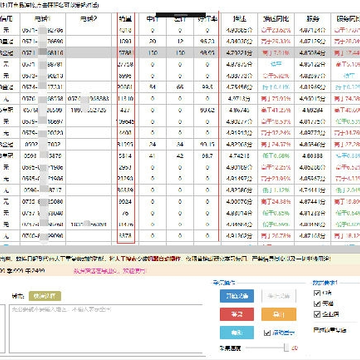
Task: Toggle the first checkbox in the right options group
Action: tap(317, 293)
